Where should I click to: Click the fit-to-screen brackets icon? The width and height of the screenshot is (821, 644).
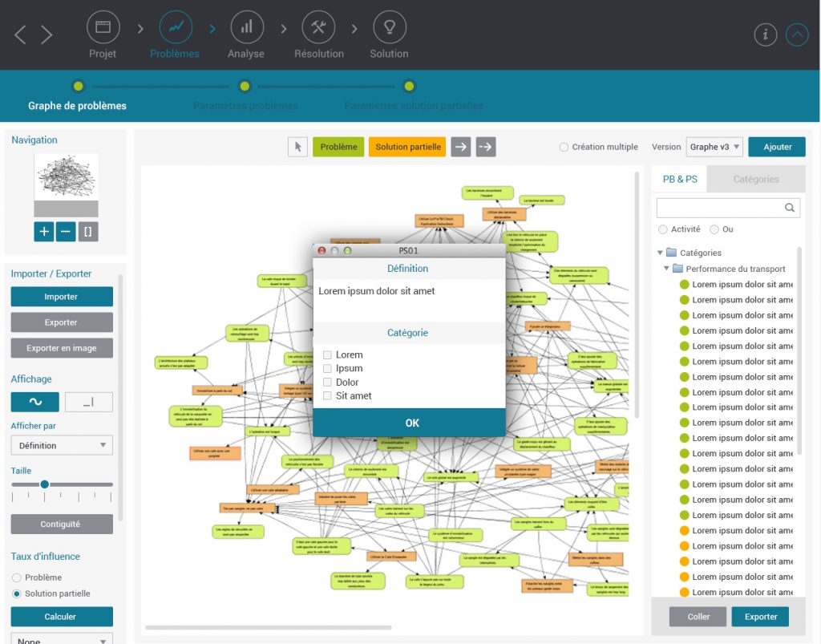point(88,232)
